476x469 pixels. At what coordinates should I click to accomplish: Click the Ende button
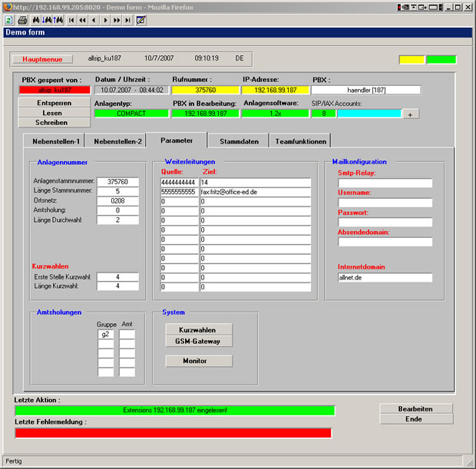pyautogui.click(x=416, y=419)
